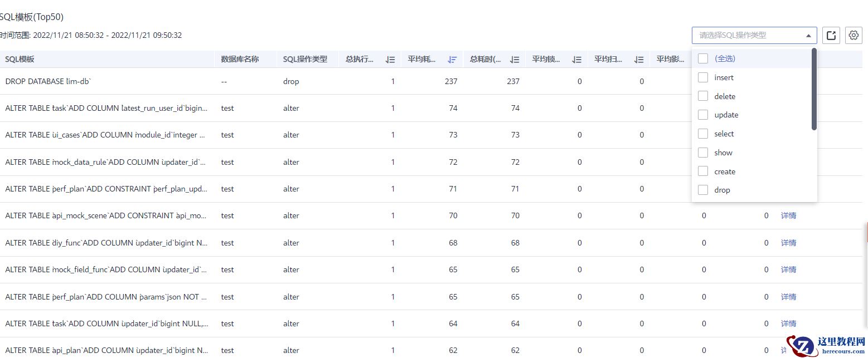This screenshot has height=358, width=868.
Task: Check the 全选 (select all) checkbox
Action: 703,58
